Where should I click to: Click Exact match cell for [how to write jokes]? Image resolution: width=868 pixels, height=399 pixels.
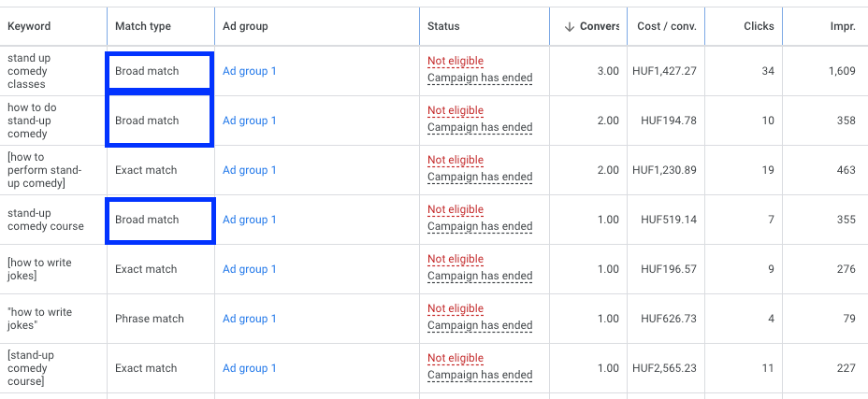pos(146,269)
